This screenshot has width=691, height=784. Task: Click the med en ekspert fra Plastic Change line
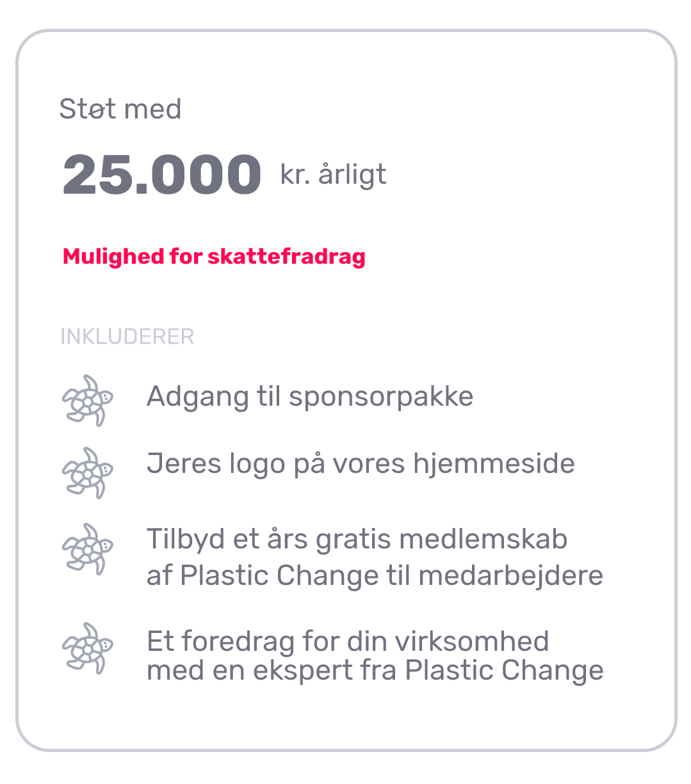click(375, 670)
